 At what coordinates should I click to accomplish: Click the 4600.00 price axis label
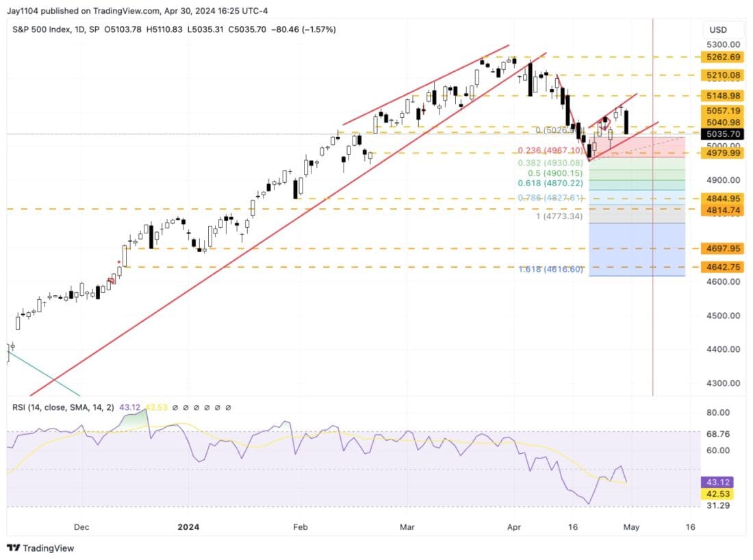[723, 281]
